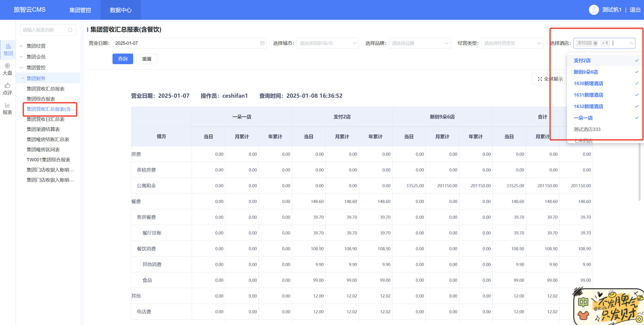
Task: Expand the 集团会员 tree node
Action: (x=22, y=57)
